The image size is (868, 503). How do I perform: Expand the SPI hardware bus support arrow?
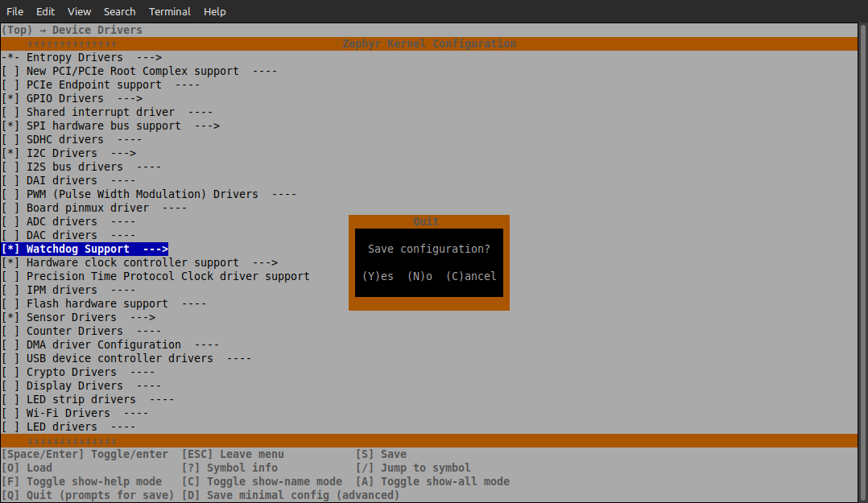pyautogui.click(x=207, y=126)
